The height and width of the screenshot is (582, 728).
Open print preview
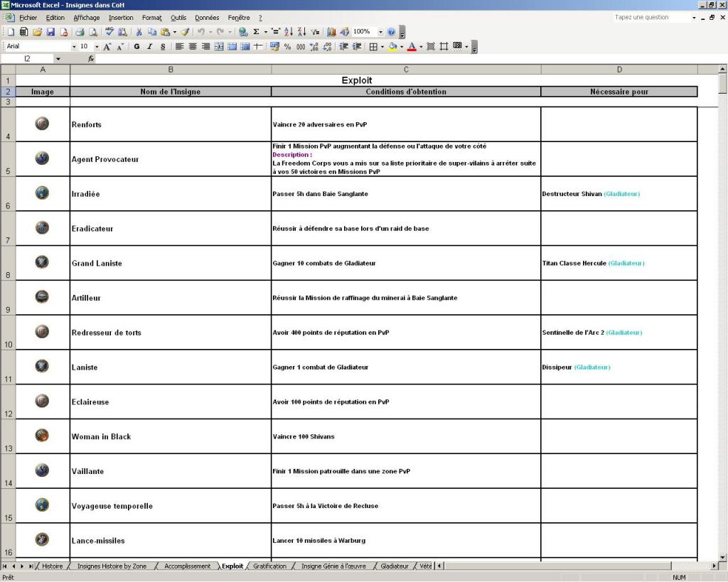point(93,32)
